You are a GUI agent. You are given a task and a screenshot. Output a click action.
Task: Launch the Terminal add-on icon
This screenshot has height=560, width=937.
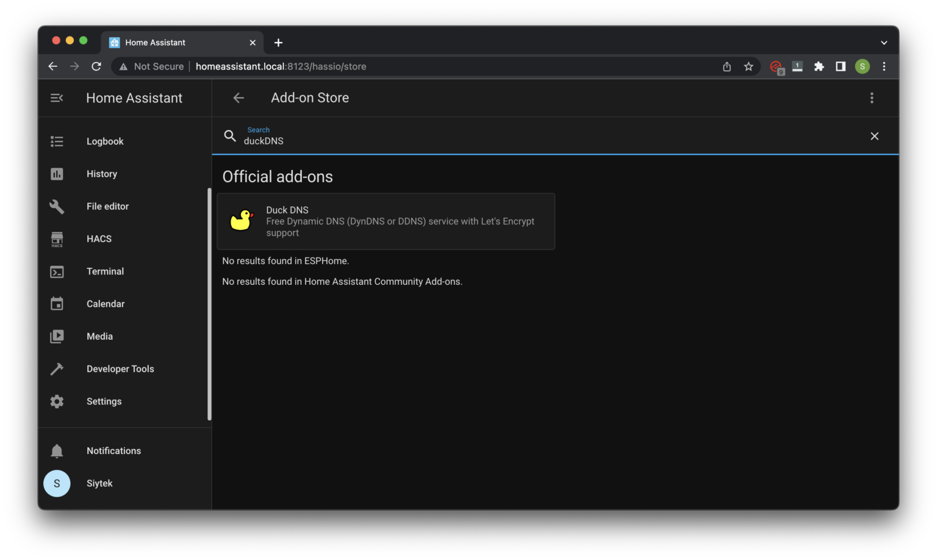(57, 271)
